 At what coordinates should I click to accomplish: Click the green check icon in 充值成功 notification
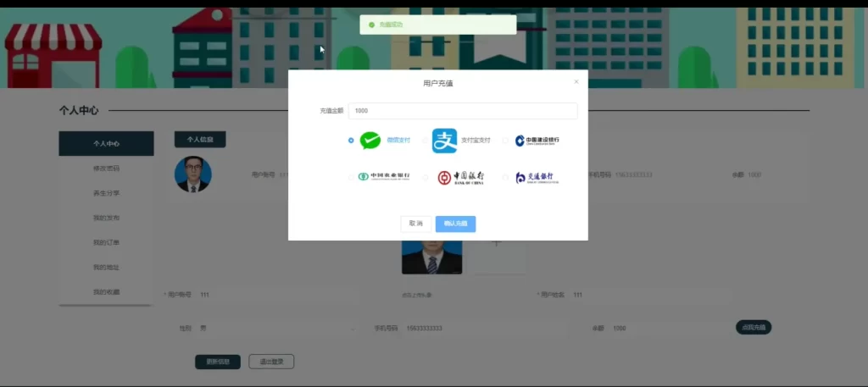371,25
